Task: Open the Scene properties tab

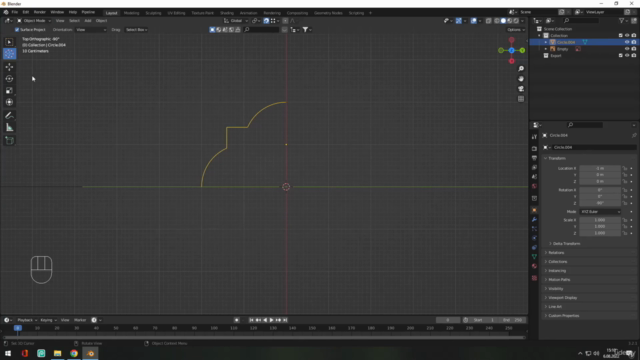Action: 534,177
